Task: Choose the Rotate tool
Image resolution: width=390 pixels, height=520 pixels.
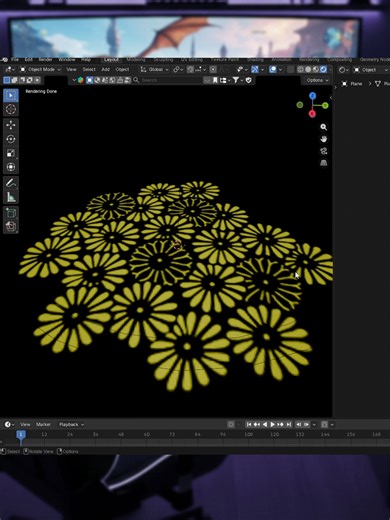Action: 11,139
